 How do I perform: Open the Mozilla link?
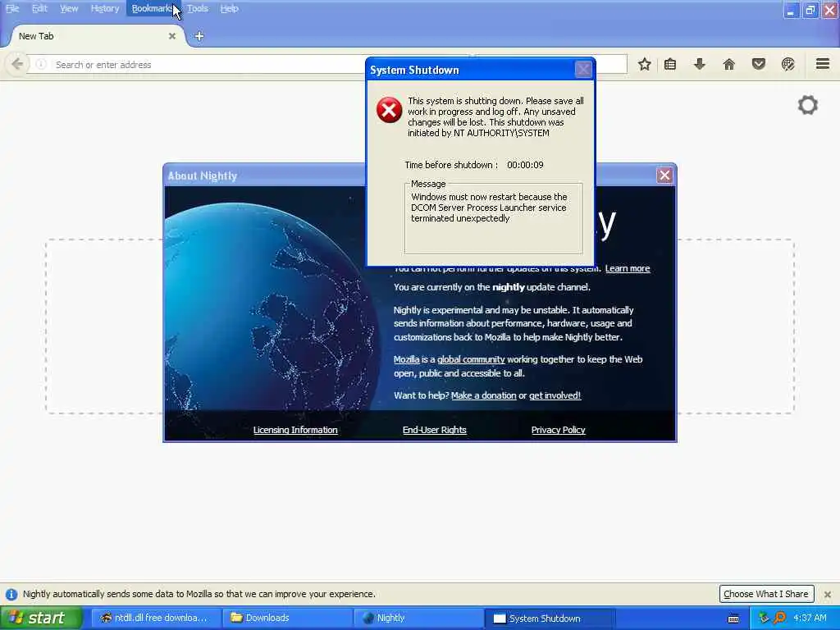click(407, 359)
